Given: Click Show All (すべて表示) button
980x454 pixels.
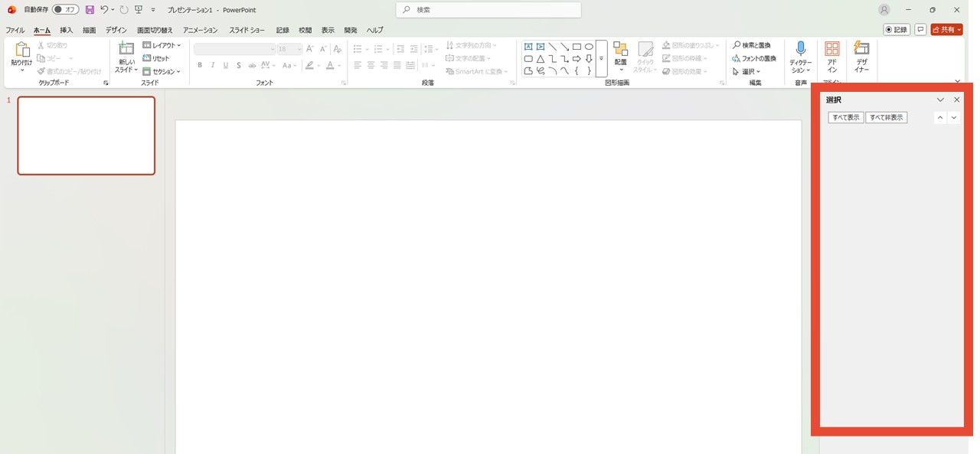Looking at the screenshot, I should pos(845,118).
